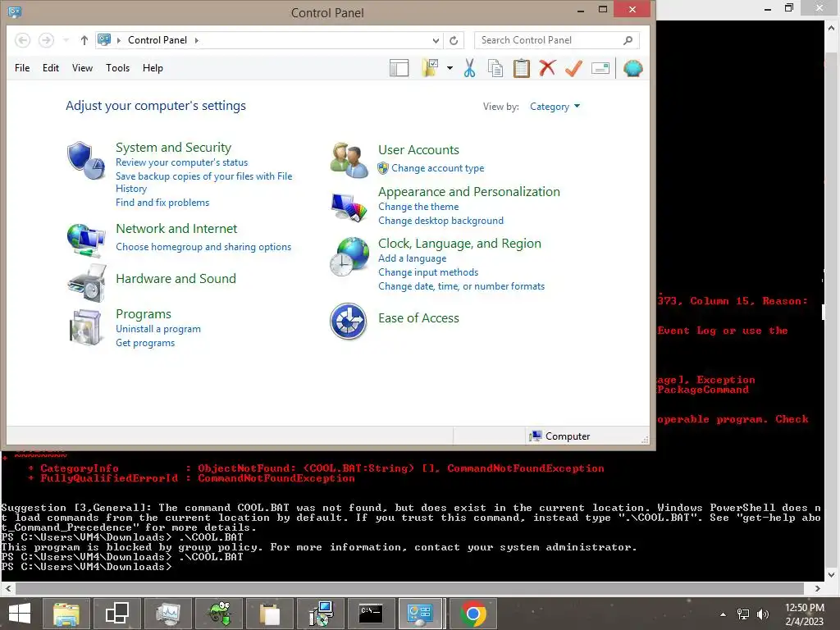Click the search magnifier icon
Image resolution: width=840 pixels, height=630 pixels.
click(x=628, y=40)
